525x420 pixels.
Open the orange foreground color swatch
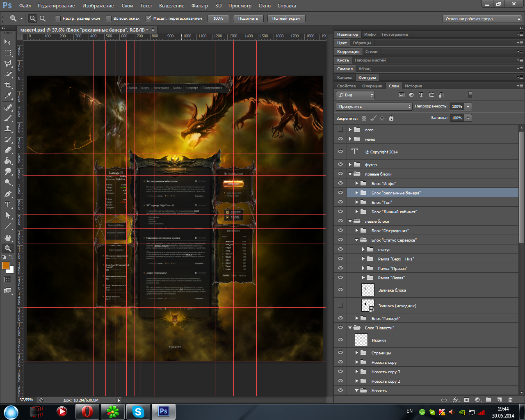[5, 265]
